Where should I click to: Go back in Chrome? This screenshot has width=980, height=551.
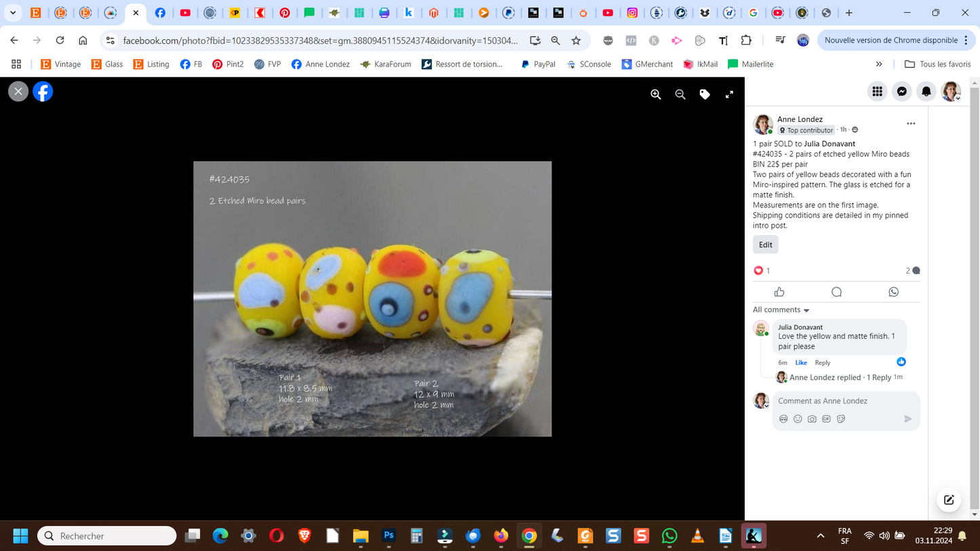tap(14, 41)
